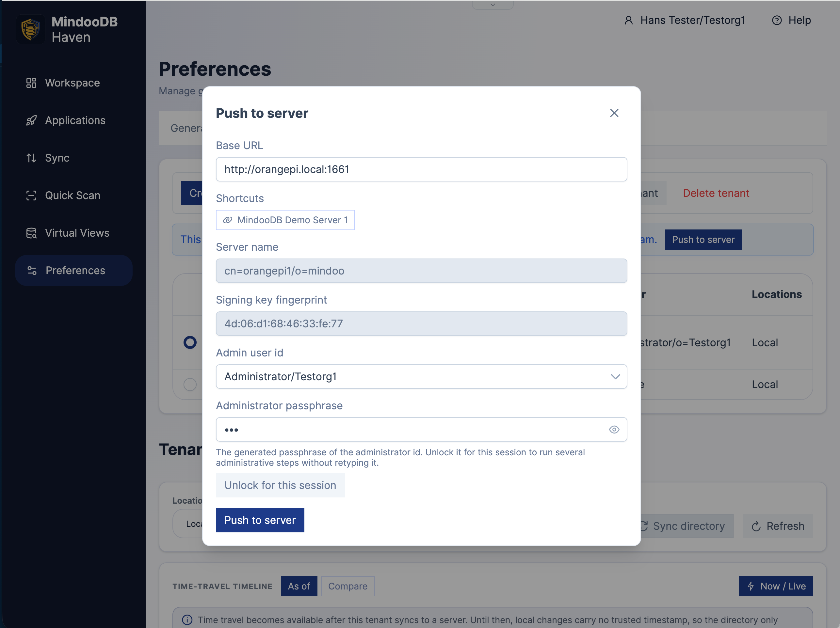Image resolution: width=840 pixels, height=628 pixels.
Task: Select the checked tenant radio button
Action: coord(190,342)
